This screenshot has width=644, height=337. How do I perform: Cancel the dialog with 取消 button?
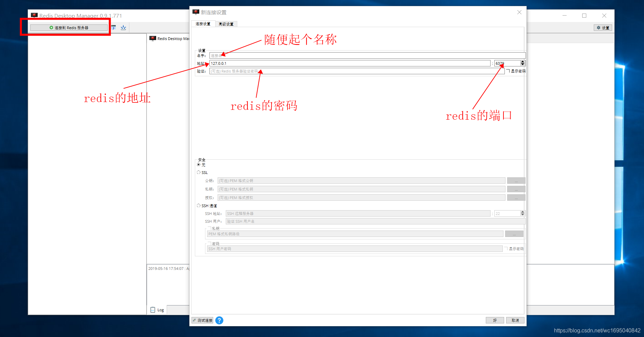(515, 320)
